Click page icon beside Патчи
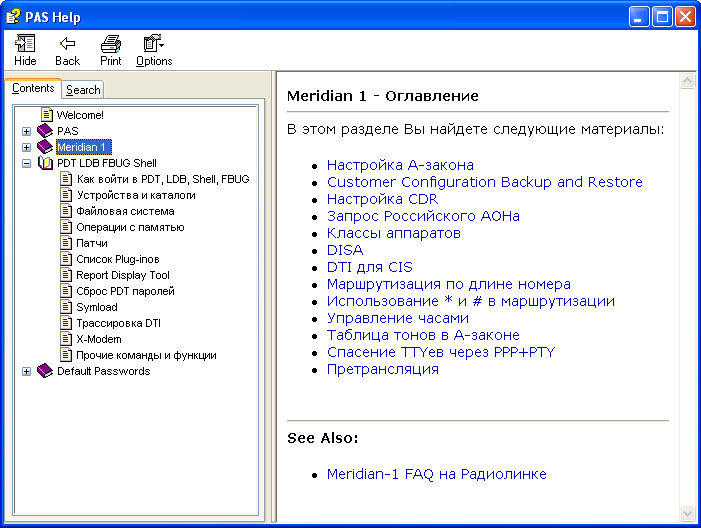 coord(66,243)
